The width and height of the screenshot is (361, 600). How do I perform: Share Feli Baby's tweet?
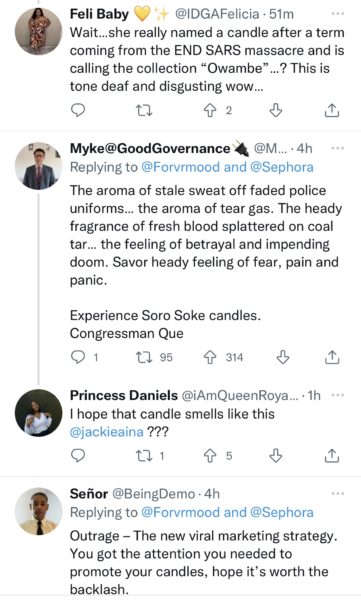pos(332,111)
